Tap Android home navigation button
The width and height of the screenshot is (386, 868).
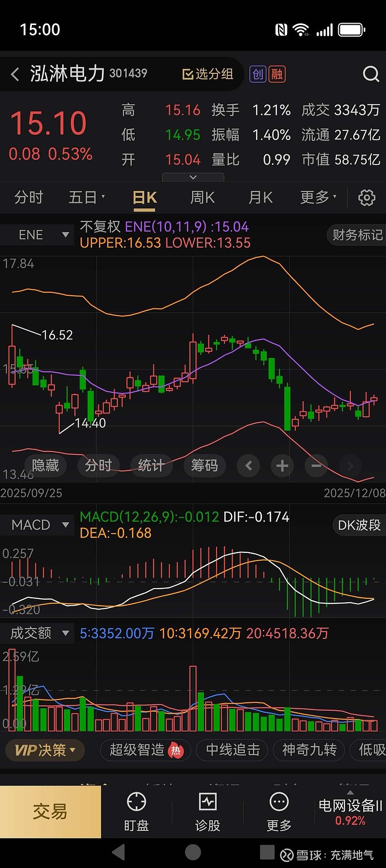[x=193, y=853]
